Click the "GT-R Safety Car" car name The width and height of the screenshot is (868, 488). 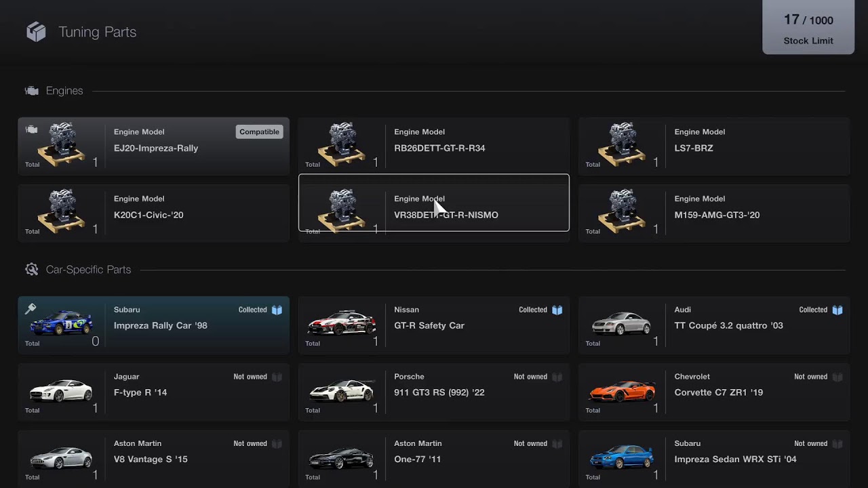[x=429, y=326]
